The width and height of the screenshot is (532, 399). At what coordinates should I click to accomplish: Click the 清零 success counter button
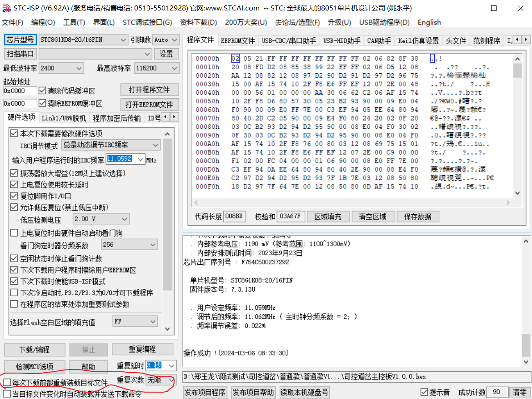[519, 392]
